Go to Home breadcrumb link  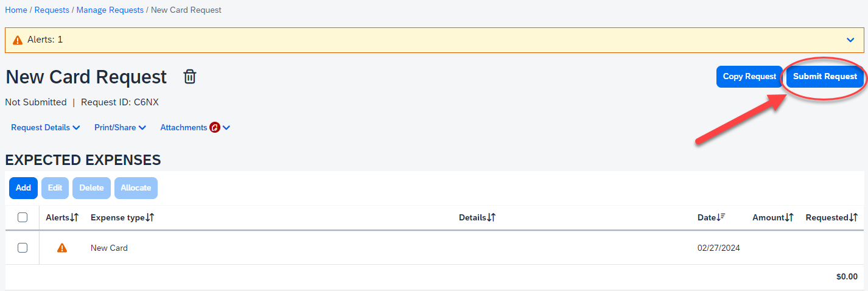16,10
